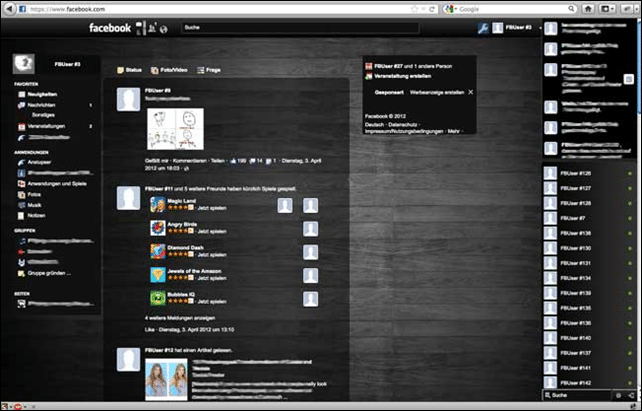Image resolution: width=642 pixels, height=411 pixels.
Task: Click the thumbs-up count 199 icon
Action: [233, 161]
